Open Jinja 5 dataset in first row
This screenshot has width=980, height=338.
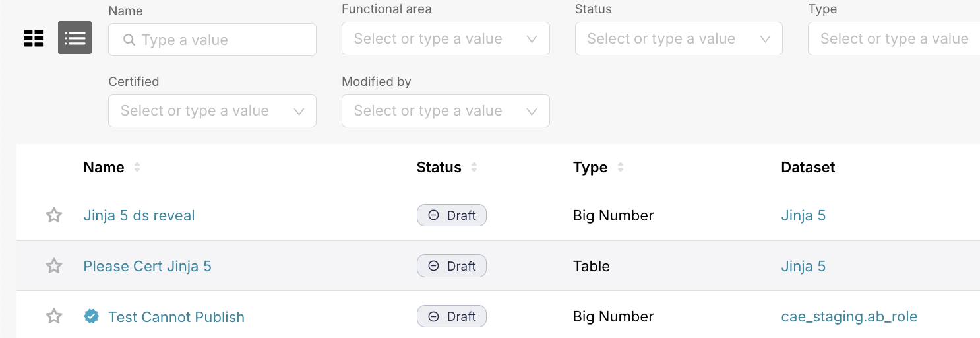[x=803, y=215]
